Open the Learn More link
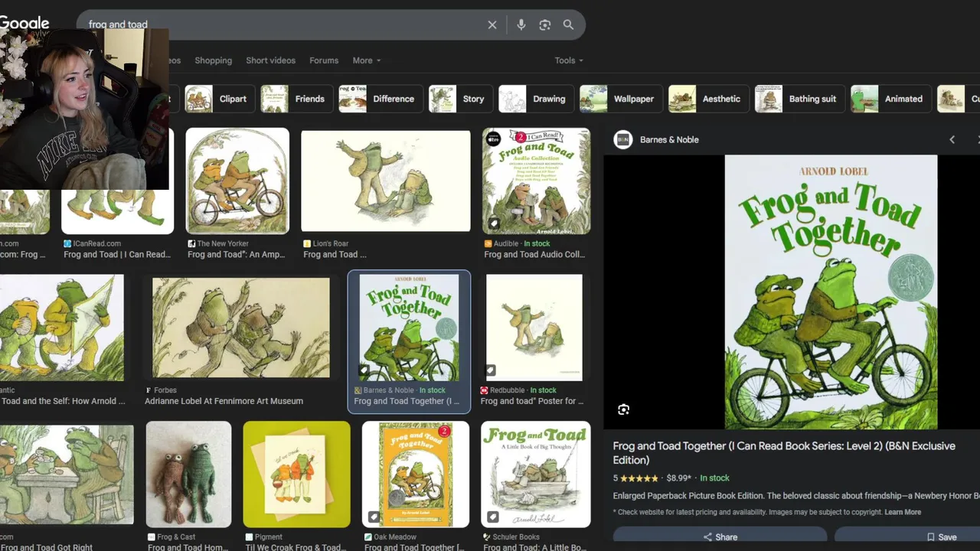The width and height of the screenshot is (980, 551). pos(903,512)
